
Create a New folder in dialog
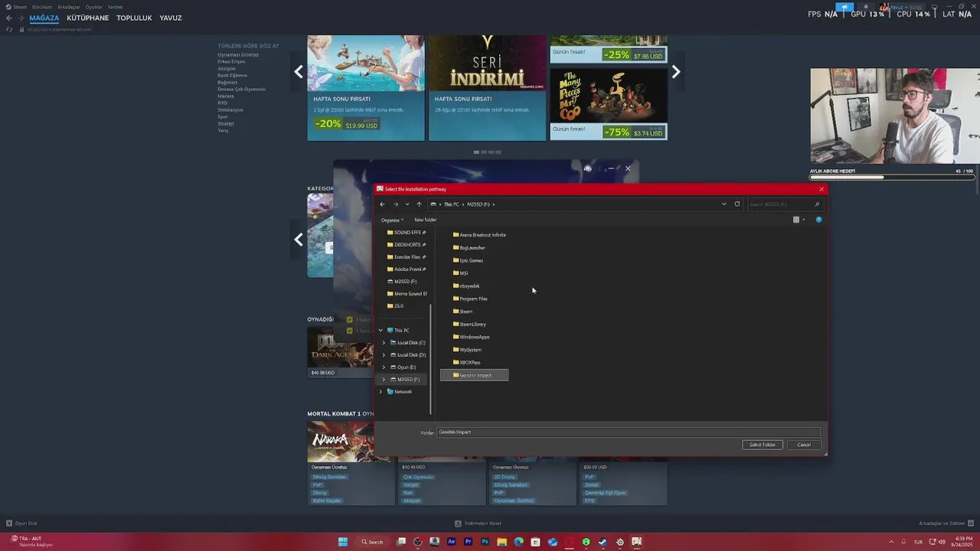(x=425, y=220)
